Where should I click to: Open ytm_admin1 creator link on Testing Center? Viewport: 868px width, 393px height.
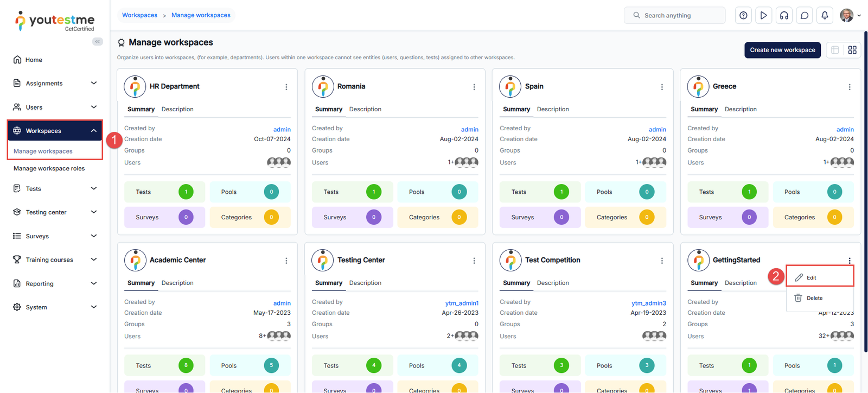[462, 303]
